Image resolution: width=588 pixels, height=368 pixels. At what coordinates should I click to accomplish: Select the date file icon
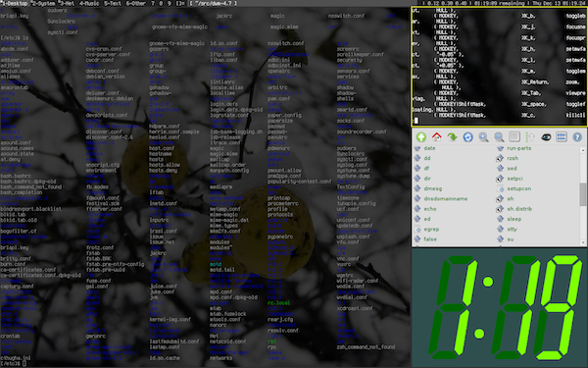pos(417,148)
